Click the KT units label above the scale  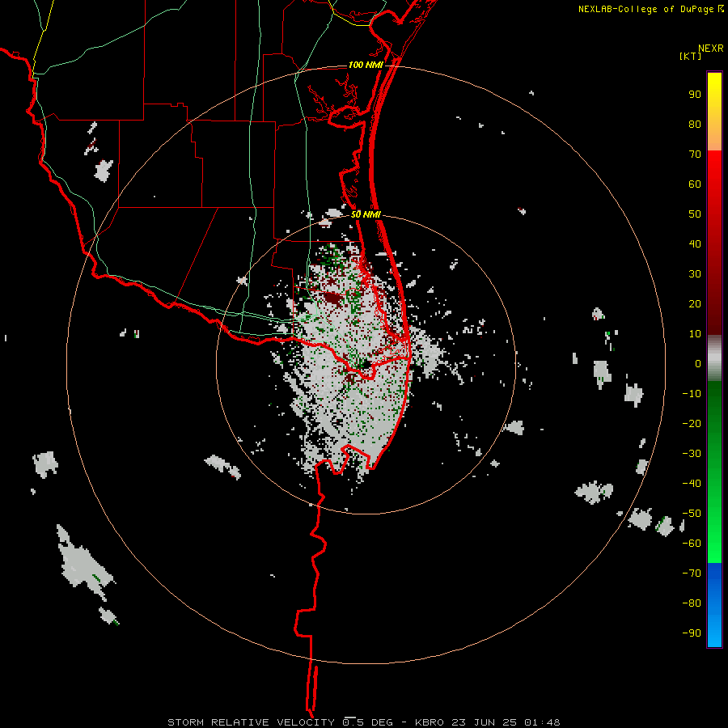point(691,56)
